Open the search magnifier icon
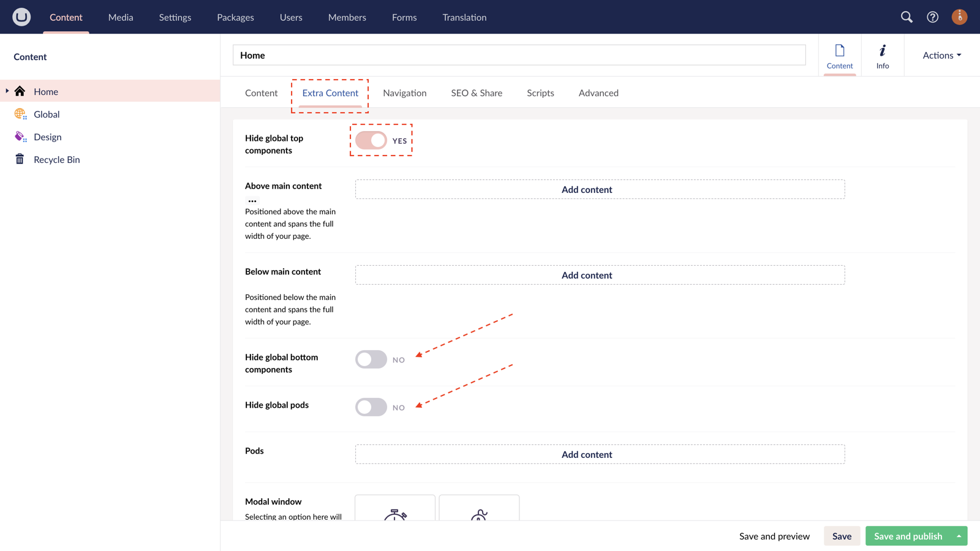The height and width of the screenshot is (551, 980). pos(907,17)
